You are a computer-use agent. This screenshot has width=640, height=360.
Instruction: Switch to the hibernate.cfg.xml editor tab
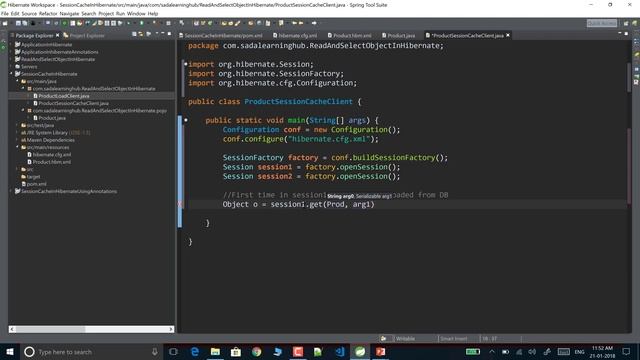click(295, 36)
